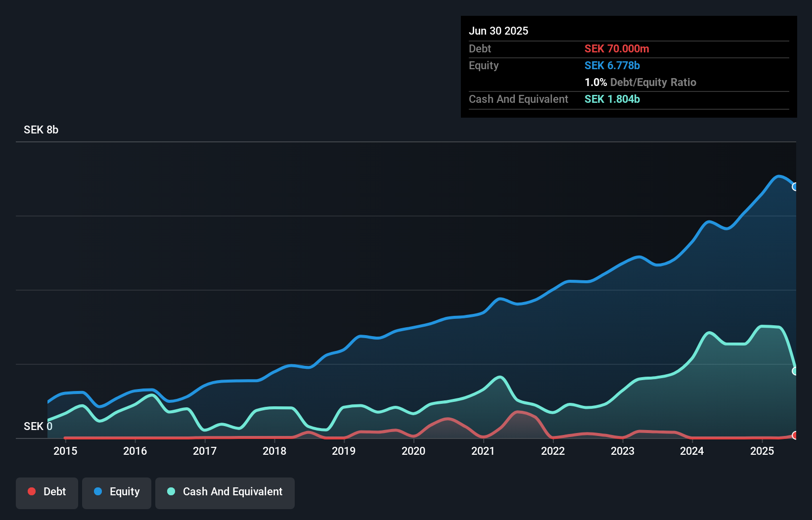Screen dimensions: 812x520
Task: Toggle the Equity series in the legend
Action: [x=117, y=492]
